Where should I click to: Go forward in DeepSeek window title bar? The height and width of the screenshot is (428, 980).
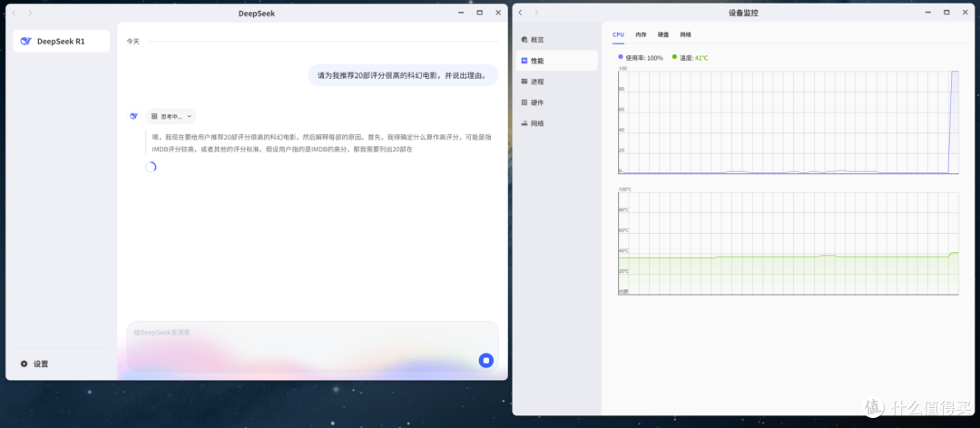[x=30, y=13]
